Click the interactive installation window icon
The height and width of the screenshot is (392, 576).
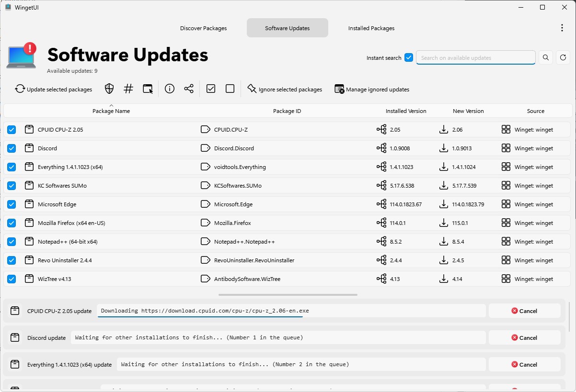click(148, 89)
